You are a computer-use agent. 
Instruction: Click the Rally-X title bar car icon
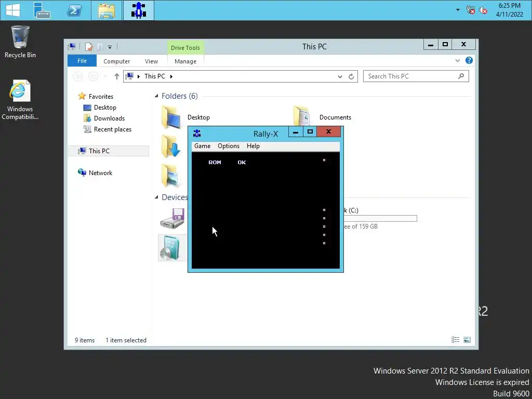click(197, 134)
